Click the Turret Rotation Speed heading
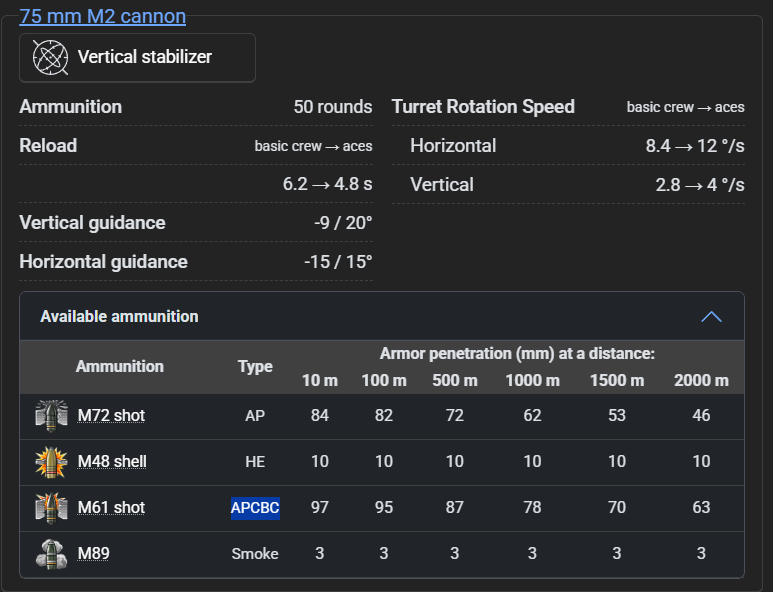This screenshot has height=592, width=773. [483, 106]
